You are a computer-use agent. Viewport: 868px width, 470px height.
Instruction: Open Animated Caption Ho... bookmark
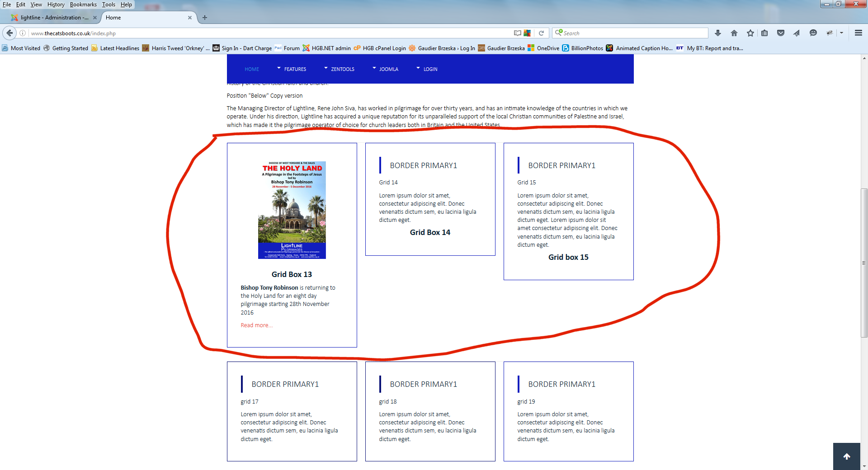[639, 48]
